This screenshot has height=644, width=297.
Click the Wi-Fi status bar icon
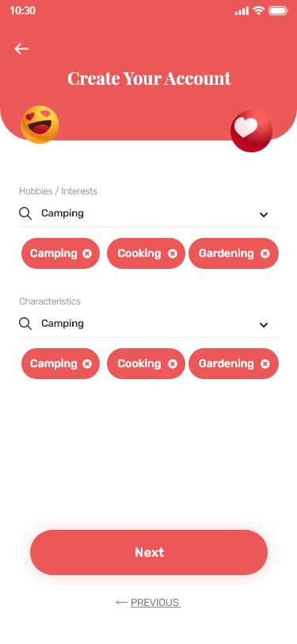coord(258,11)
